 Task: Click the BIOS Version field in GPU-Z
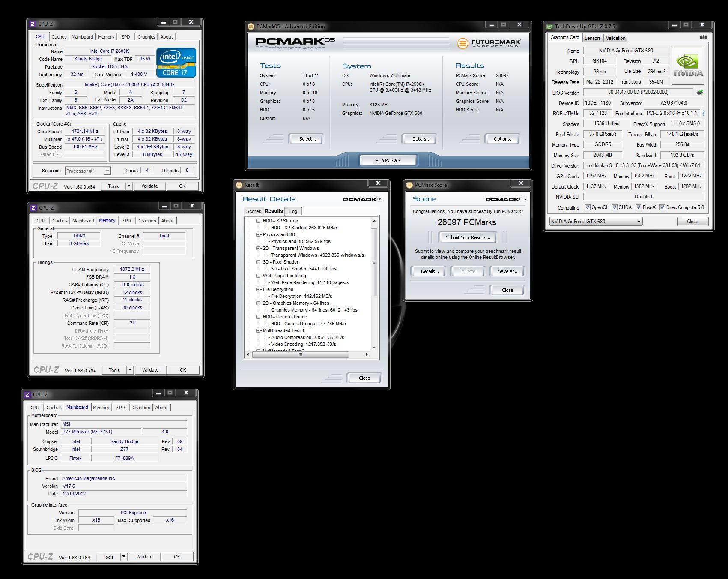[638, 92]
